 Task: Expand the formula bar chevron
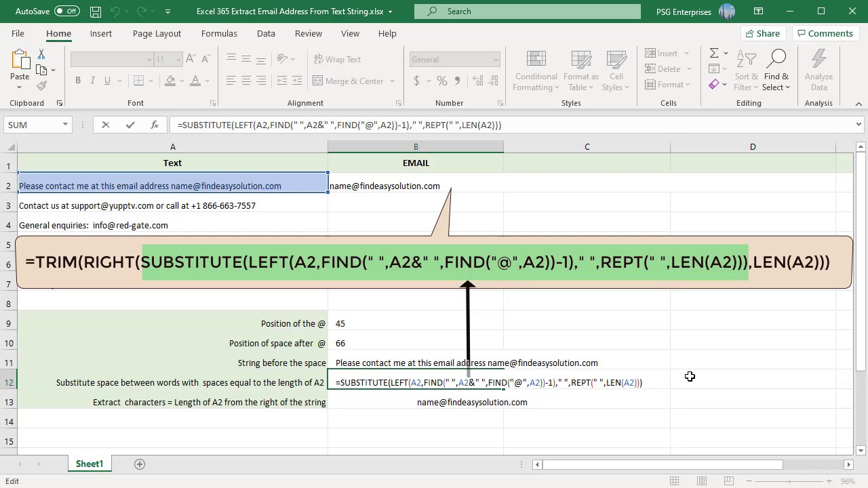[859, 125]
